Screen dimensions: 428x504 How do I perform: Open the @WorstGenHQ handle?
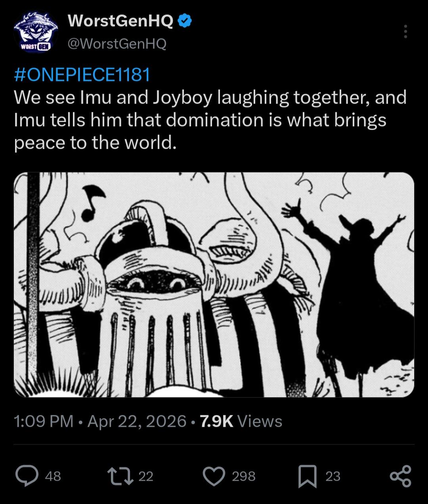tap(117, 44)
